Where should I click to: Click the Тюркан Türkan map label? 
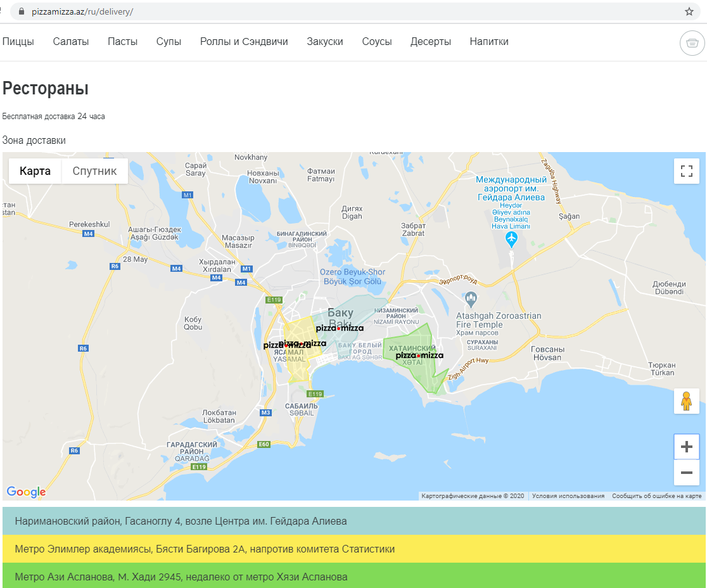pyautogui.click(x=662, y=369)
